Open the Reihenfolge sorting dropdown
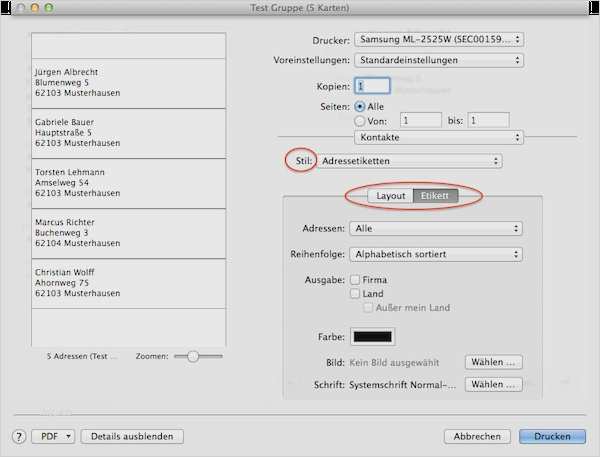The image size is (600, 457). click(436, 254)
